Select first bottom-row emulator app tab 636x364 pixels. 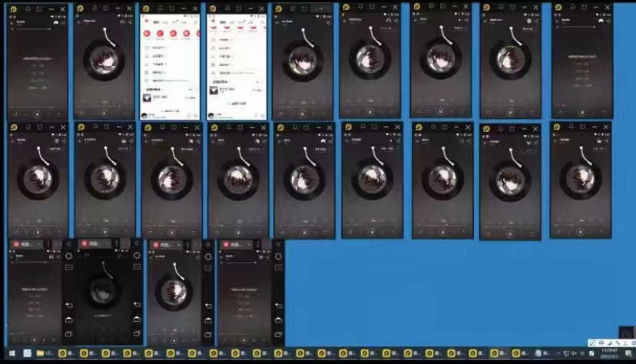[27, 244]
